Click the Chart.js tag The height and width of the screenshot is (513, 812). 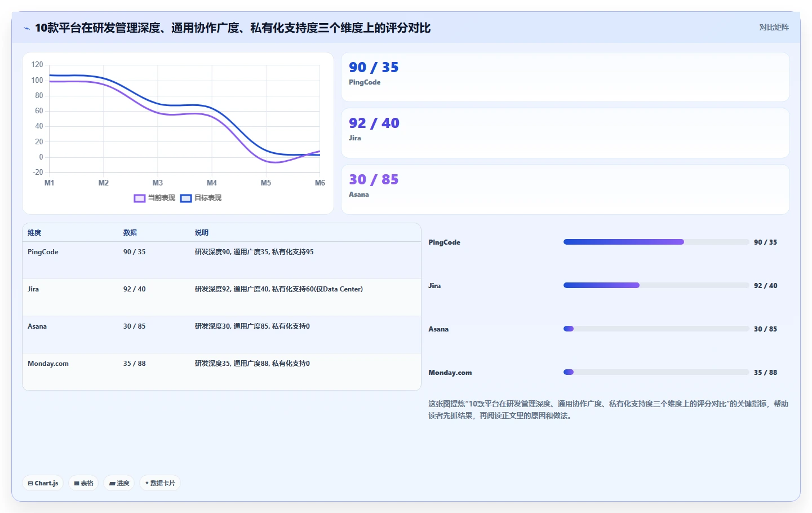[43, 483]
